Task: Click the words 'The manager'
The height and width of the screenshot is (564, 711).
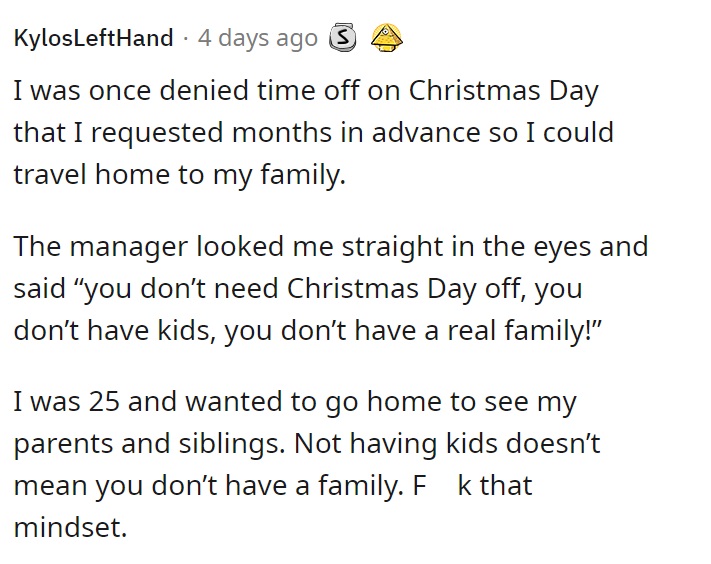Action: tap(101, 247)
